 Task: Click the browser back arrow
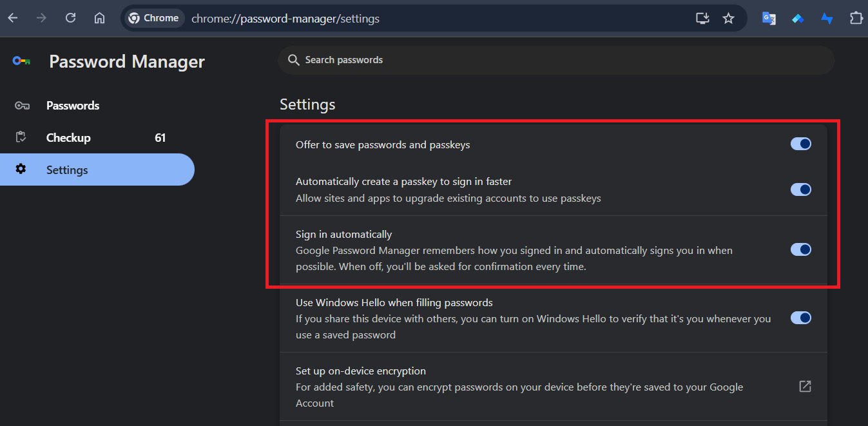[13, 18]
